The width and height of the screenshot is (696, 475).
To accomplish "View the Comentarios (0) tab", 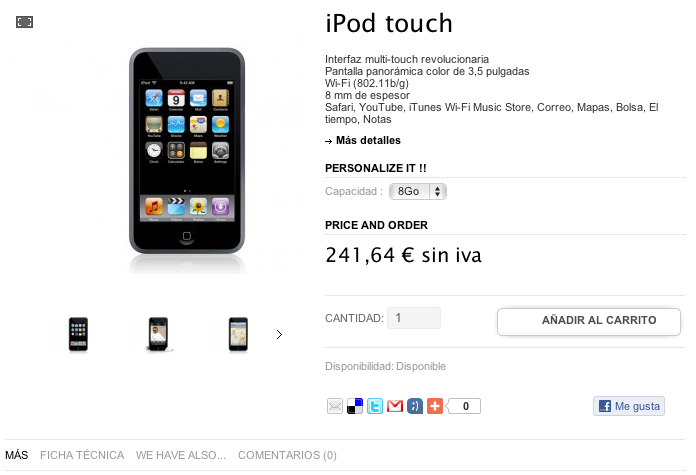I will coord(287,455).
